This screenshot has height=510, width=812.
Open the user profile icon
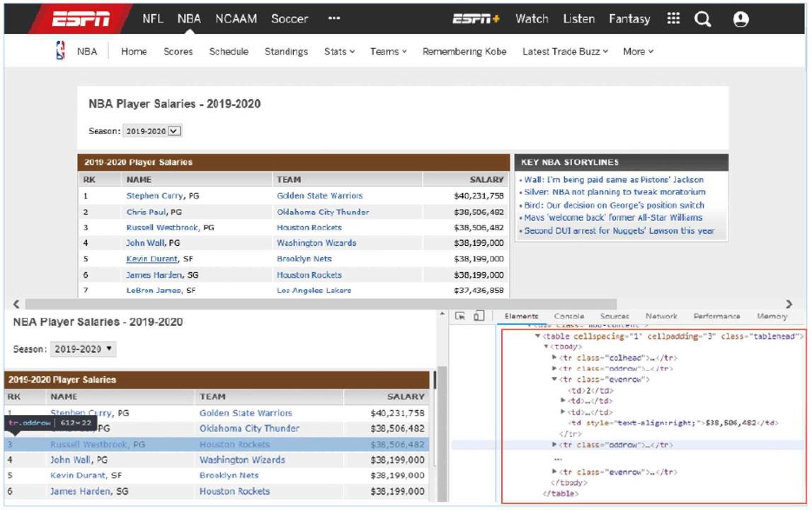[740, 20]
